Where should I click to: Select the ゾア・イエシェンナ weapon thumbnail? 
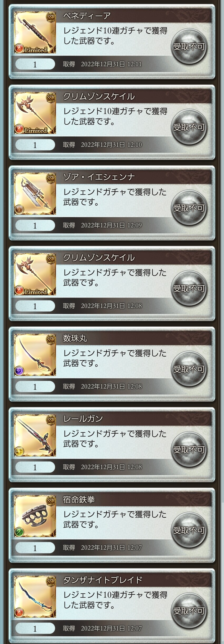click(35, 194)
